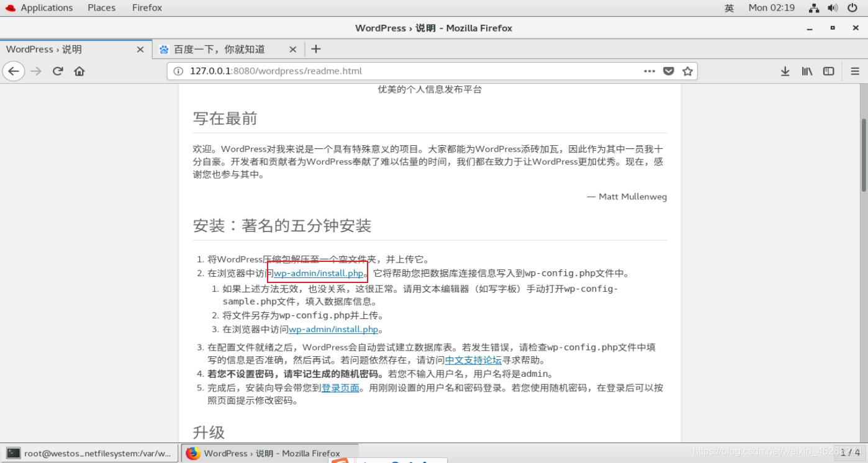Open the wp-admin/install.php link in the sub-list
868x463 pixels.
pyautogui.click(x=333, y=330)
